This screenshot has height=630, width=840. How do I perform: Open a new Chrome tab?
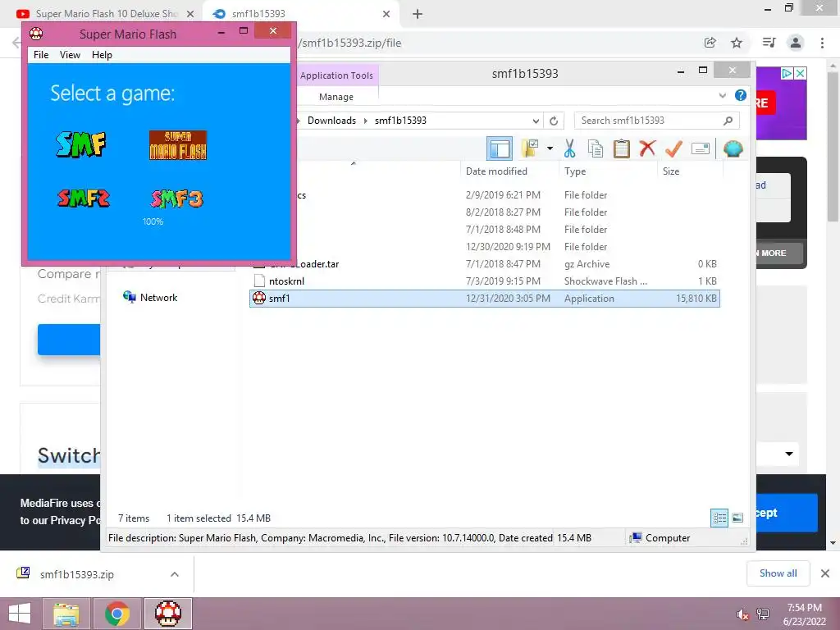click(x=418, y=14)
